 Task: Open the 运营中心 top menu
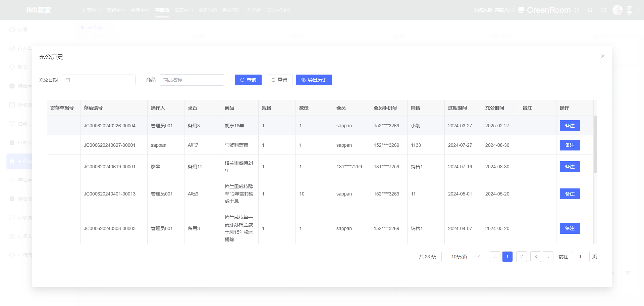(92, 10)
